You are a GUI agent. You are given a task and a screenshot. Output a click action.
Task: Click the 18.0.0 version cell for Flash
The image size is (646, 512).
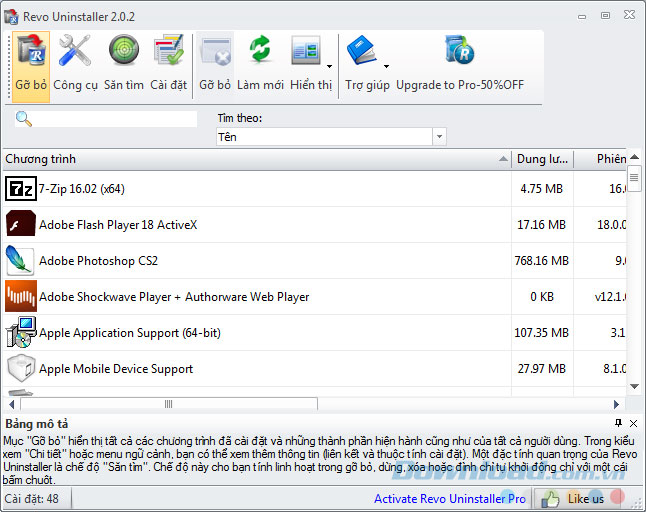600,224
